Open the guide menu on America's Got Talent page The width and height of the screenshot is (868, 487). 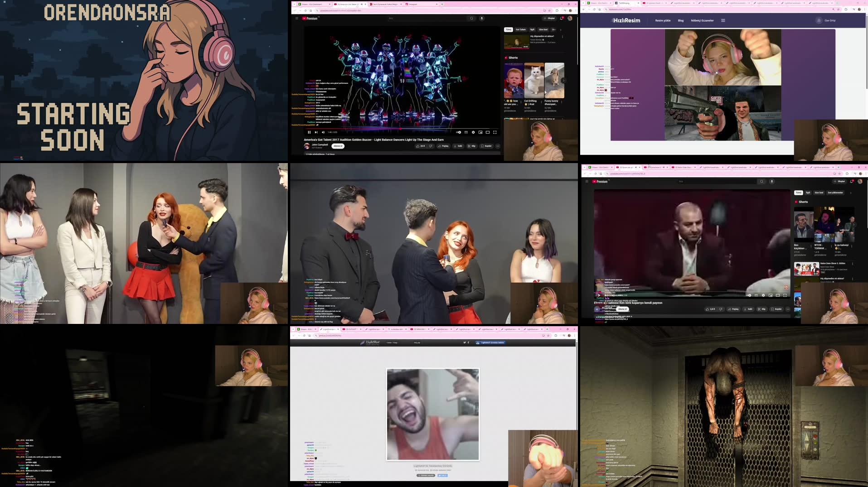[297, 18]
